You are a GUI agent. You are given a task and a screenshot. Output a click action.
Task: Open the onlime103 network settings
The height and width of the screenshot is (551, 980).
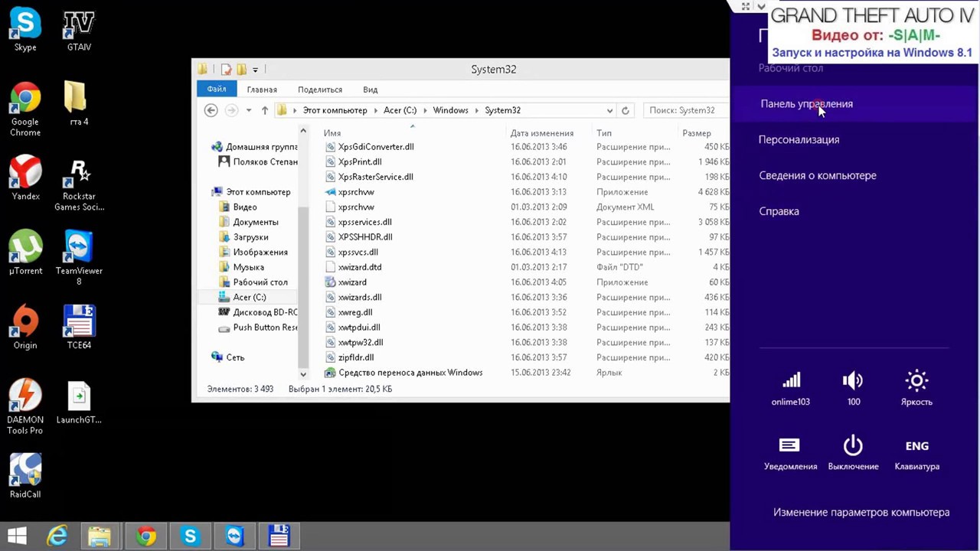791,388
